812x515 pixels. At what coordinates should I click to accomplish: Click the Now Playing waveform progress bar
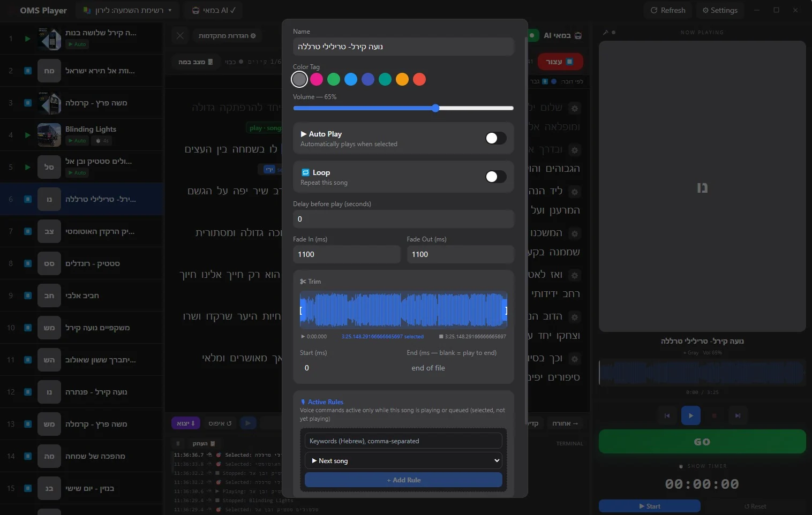coord(702,372)
